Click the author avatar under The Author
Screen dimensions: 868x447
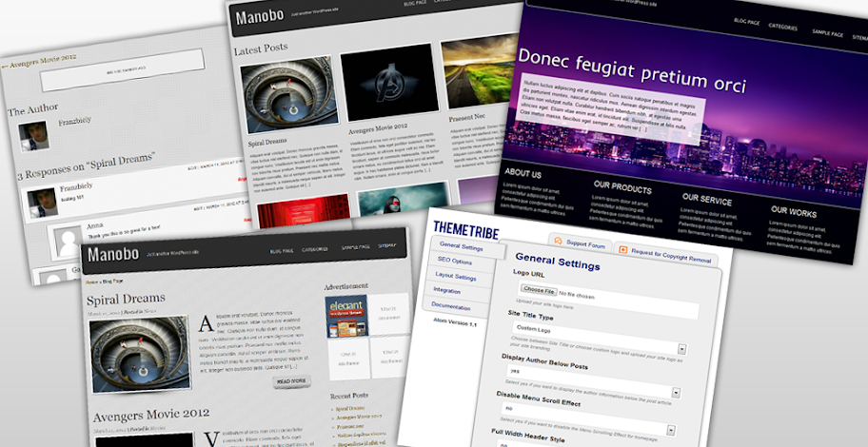(x=33, y=136)
